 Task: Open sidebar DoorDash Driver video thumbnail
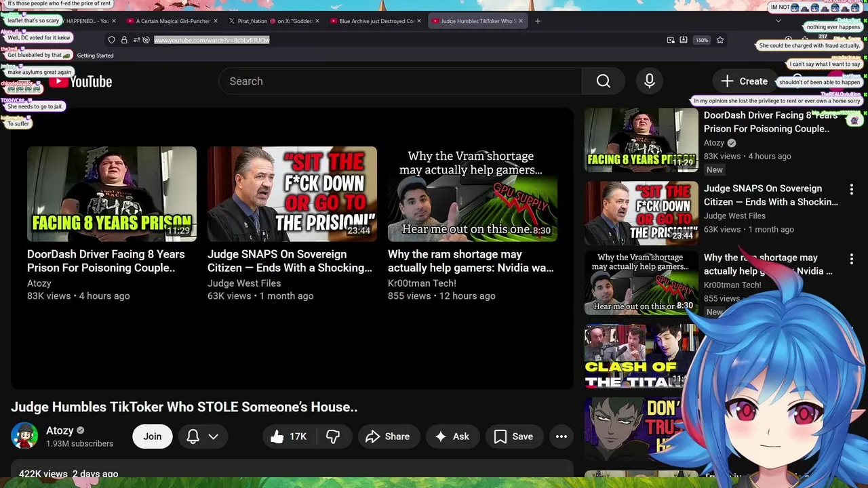[642, 140]
